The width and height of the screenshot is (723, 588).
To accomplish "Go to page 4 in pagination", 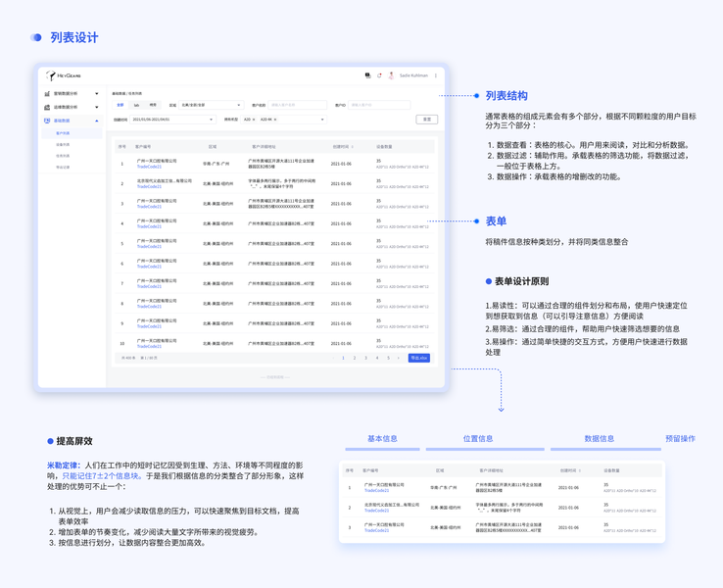I will [x=377, y=358].
